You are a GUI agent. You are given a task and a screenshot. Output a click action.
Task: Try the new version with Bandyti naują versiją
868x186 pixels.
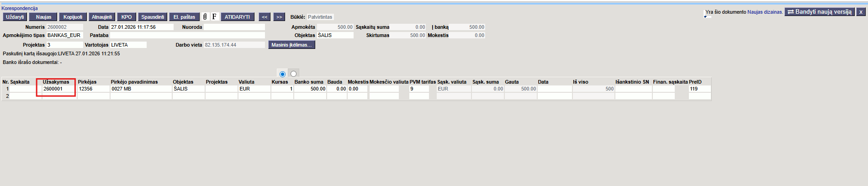coord(820,12)
